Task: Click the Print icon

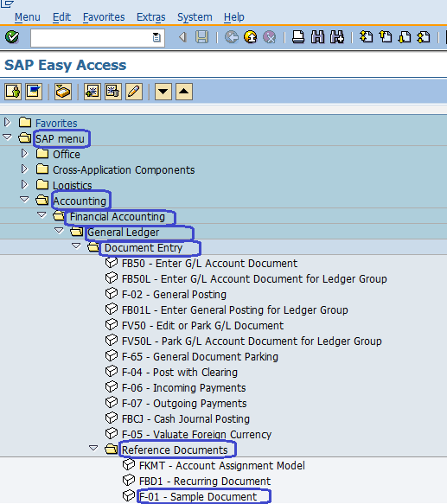Action: tap(298, 37)
